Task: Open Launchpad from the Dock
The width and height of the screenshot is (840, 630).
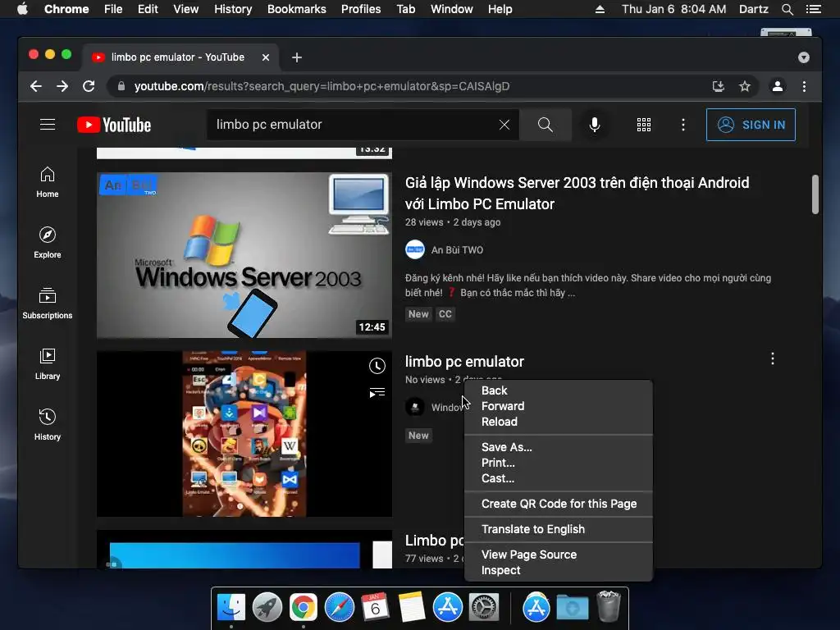Action: tap(267, 608)
